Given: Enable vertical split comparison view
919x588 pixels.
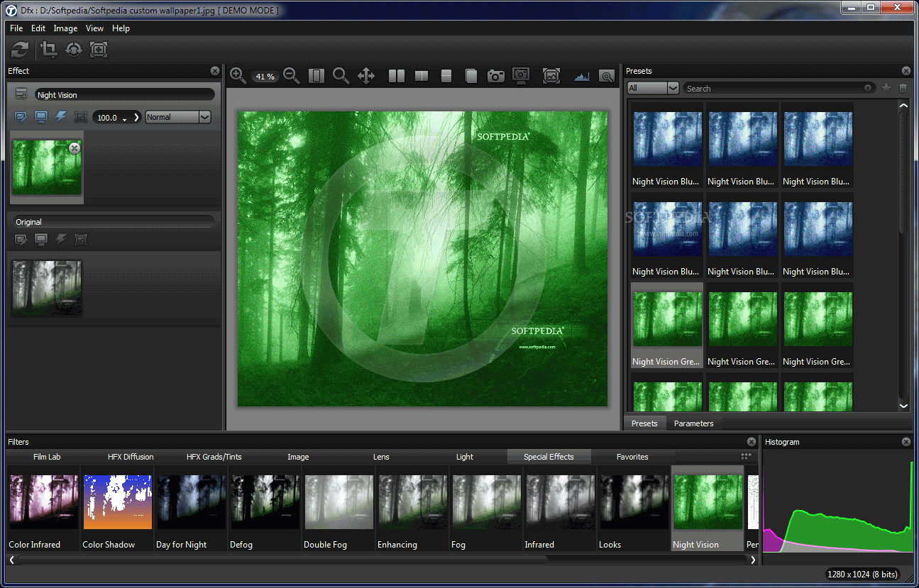Looking at the screenshot, I should (422, 76).
